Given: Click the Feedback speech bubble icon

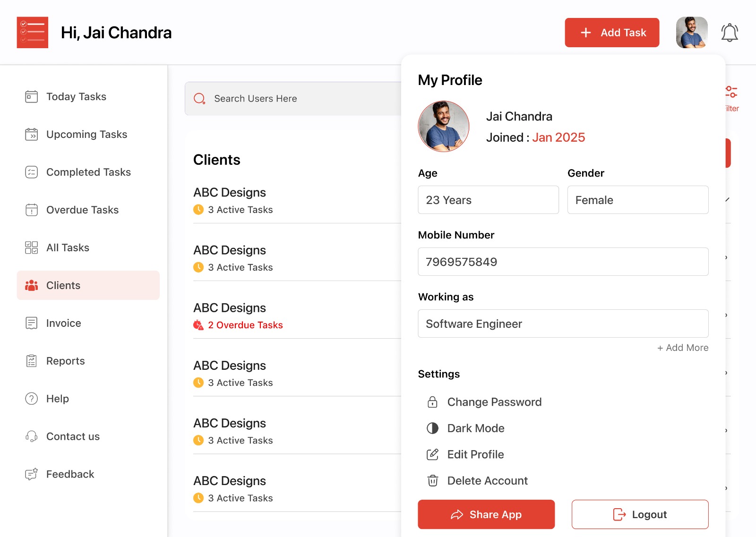Looking at the screenshot, I should (31, 474).
